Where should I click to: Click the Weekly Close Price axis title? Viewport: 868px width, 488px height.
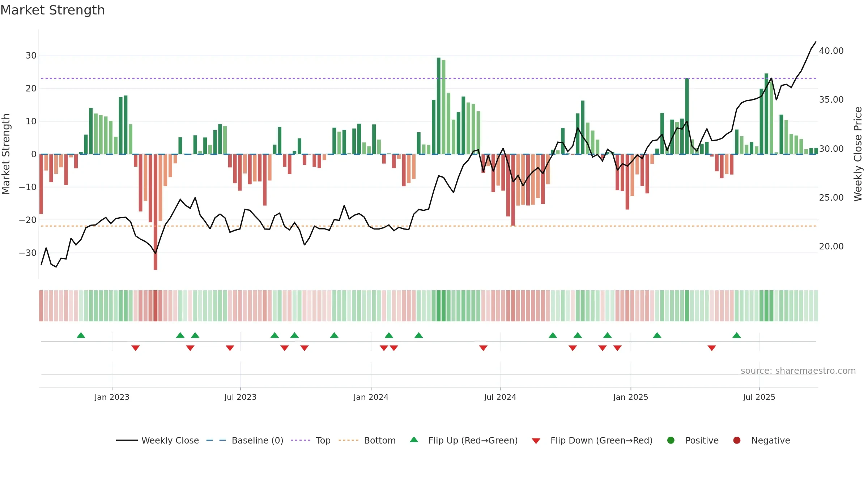pyautogui.click(x=858, y=154)
